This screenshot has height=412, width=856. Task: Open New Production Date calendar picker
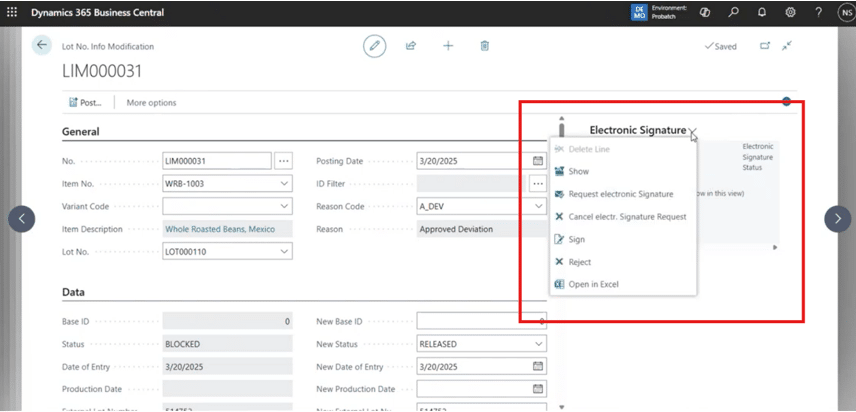(x=538, y=389)
